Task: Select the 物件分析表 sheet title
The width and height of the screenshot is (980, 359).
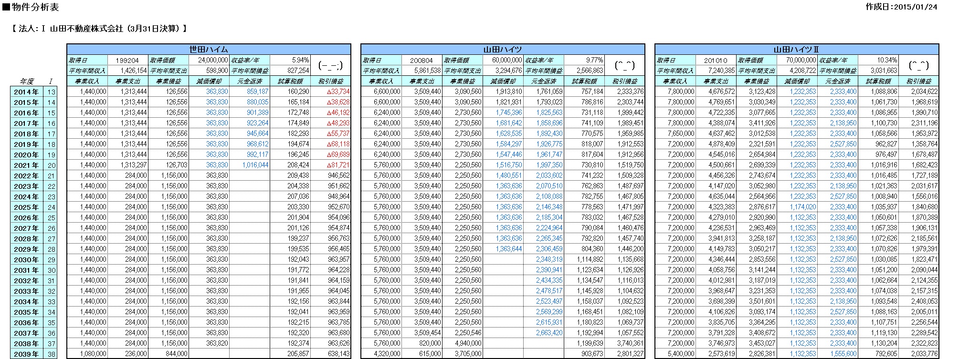Action: click(32, 7)
